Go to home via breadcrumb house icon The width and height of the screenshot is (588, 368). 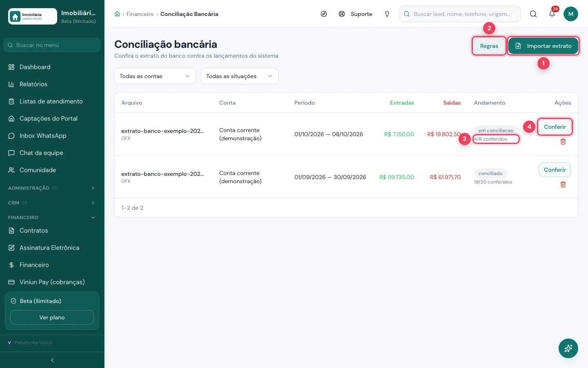click(x=117, y=14)
